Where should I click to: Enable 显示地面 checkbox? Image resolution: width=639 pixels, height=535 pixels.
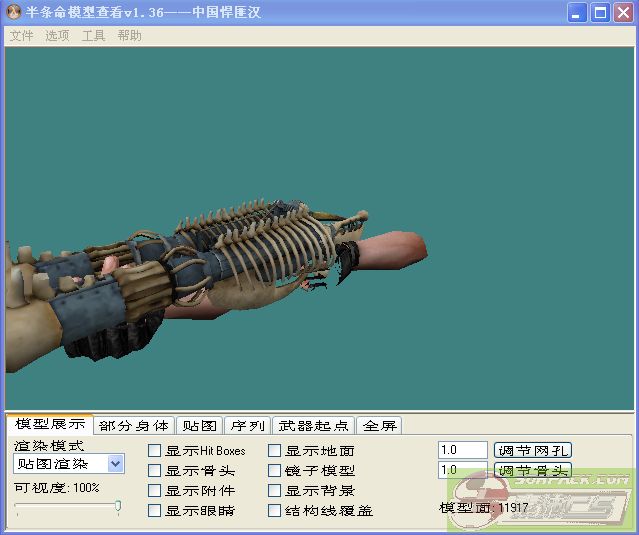(x=275, y=451)
